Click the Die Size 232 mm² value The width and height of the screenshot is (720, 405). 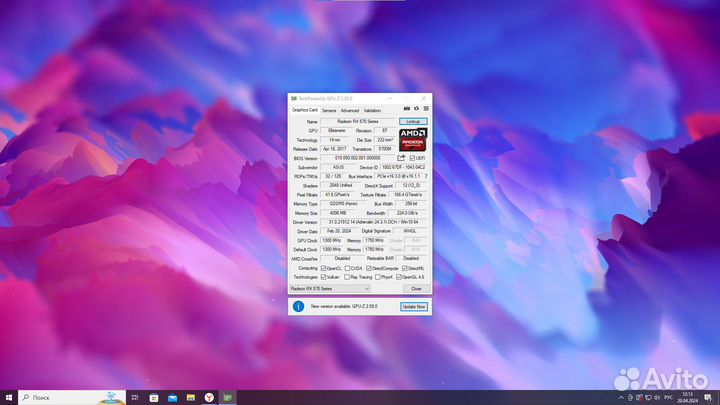point(385,140)
